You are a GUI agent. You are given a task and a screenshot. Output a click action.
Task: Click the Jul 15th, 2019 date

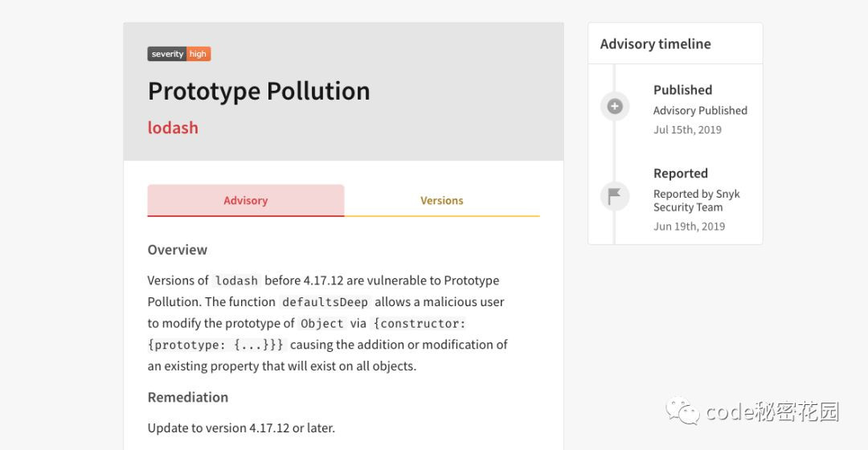pos(687,130)
